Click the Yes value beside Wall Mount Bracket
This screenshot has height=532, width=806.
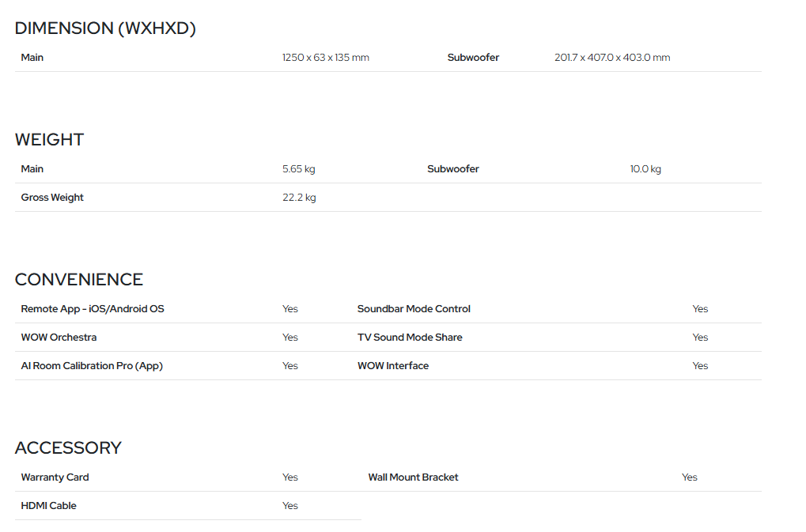tap(689, 477)
